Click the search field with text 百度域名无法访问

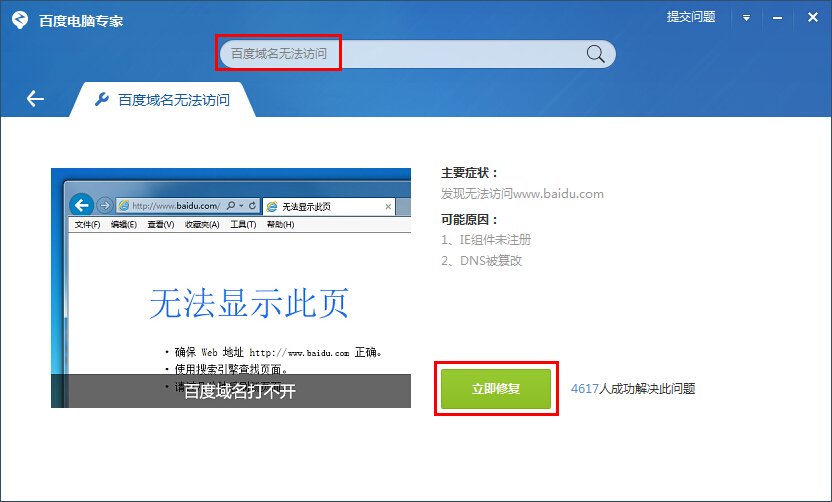tap(418, 54)
